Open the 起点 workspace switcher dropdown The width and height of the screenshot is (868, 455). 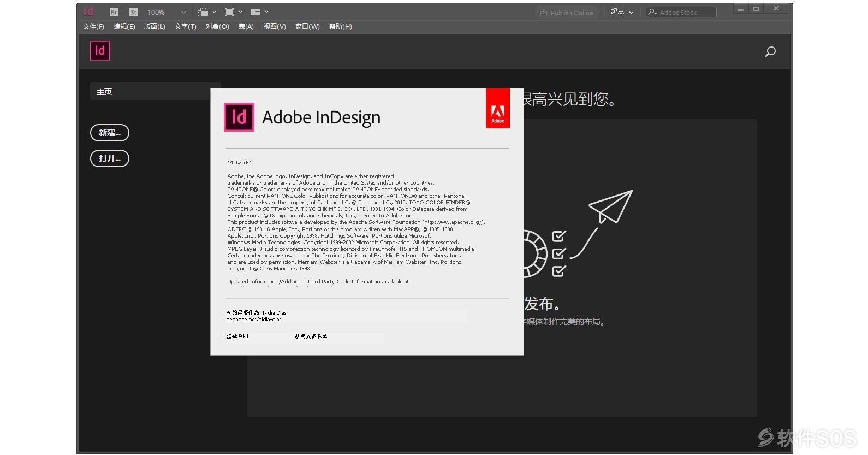[622, 12]
